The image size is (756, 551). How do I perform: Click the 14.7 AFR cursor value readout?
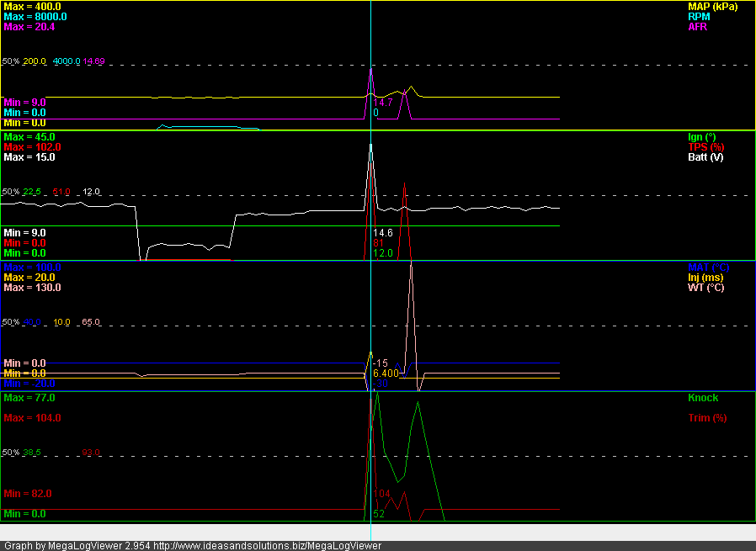[383, 103]
